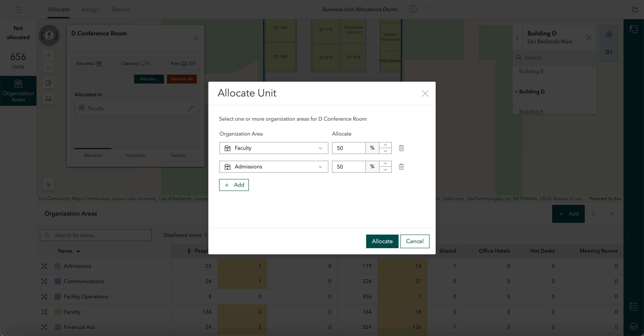The width and height of the screenshot is (644, 336).
Task: Add another organization area row
Action: 234,185
